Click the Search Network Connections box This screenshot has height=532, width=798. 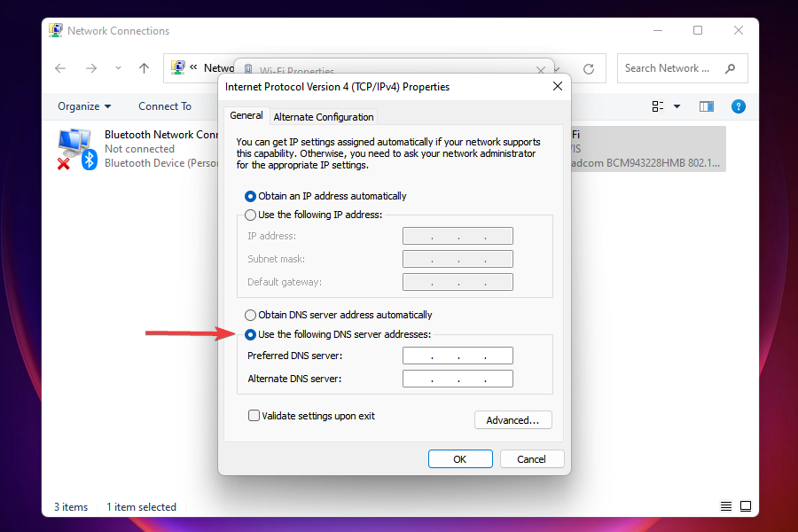pos(682,68)
